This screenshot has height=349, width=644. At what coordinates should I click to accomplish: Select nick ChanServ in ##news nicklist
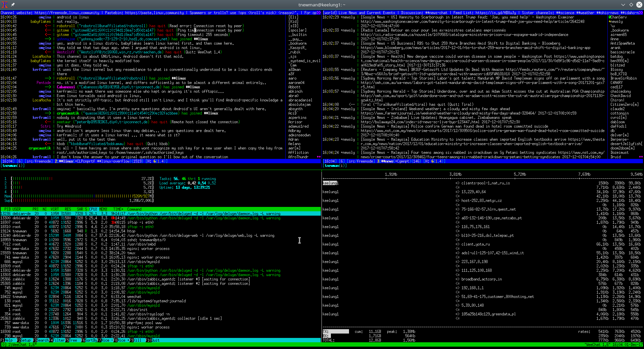[618, 17]
